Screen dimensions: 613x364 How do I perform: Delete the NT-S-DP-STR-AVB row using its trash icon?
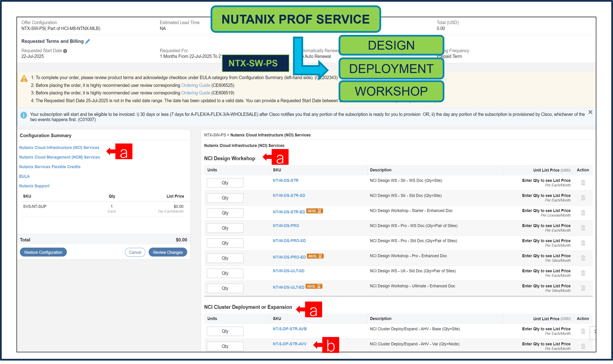583,331
